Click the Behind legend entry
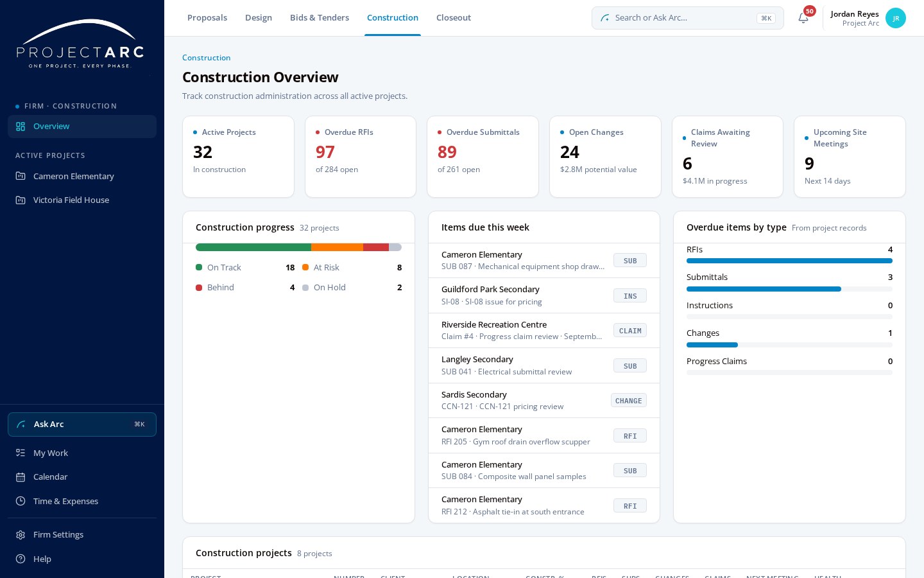This screenshot has width=924, height=578. (x=245, y=288)
